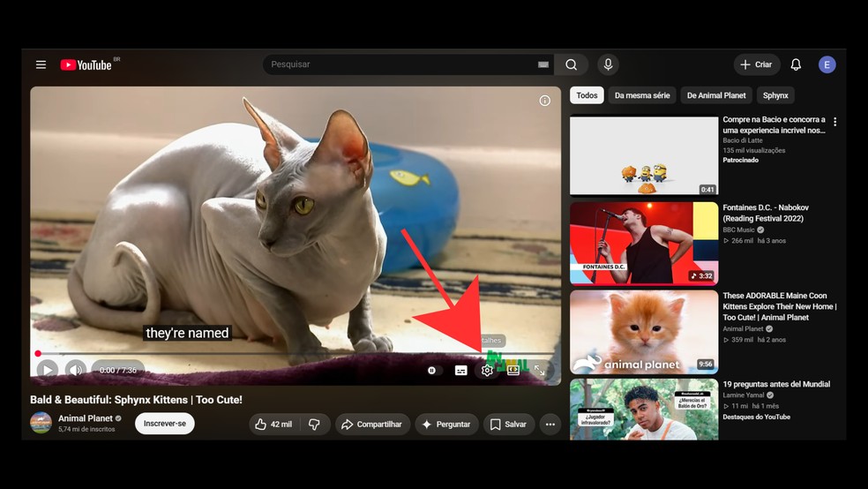
Task: Open the 19 preguntas antes del Mundial title
Action: tap(776, 384)
